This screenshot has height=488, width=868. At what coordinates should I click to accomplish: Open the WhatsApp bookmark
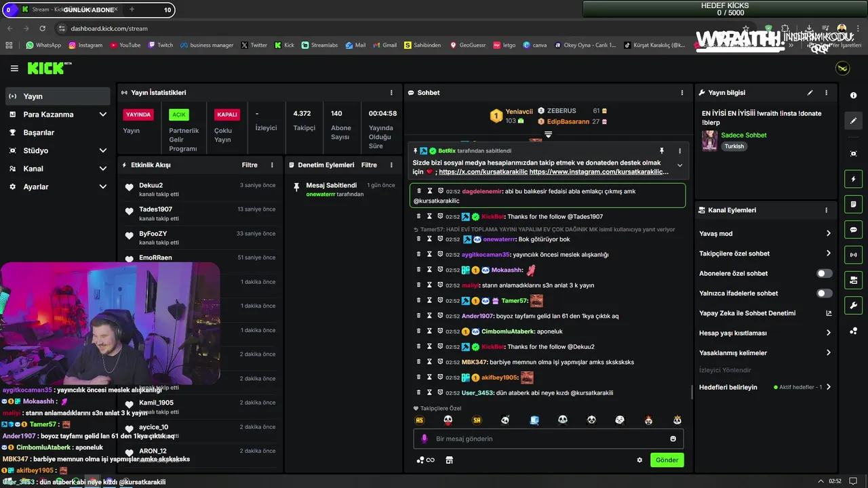click(x=43, y=45)
